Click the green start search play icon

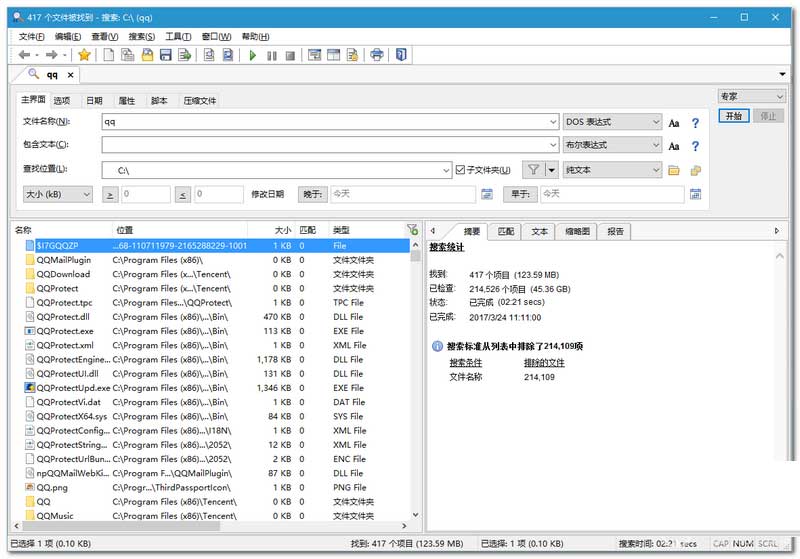[x=253, y=55]
